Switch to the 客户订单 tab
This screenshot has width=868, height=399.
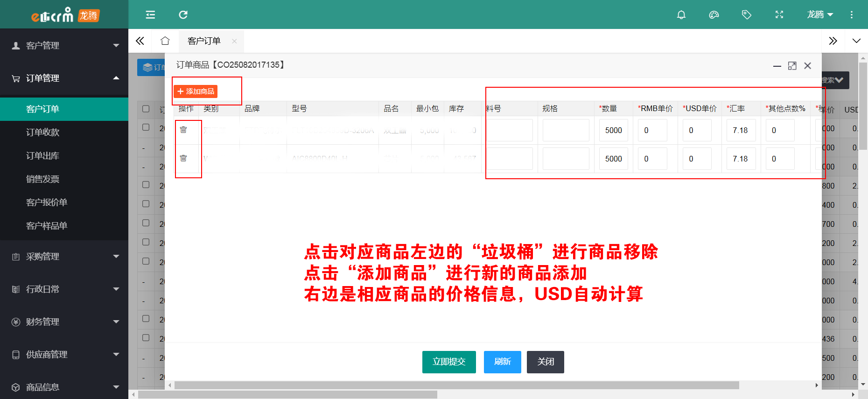tap(204, 41)
